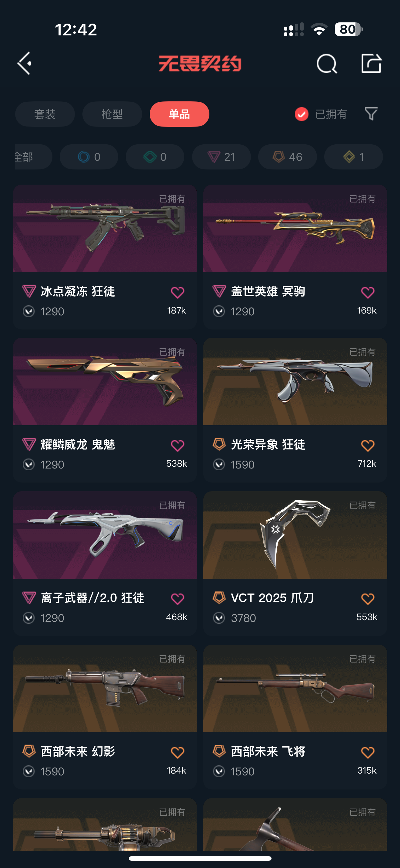Favorite 光荣异象 狂徒 heart icon
The height and width of the screenshot is (868, 400).
(x=368, y=446)
